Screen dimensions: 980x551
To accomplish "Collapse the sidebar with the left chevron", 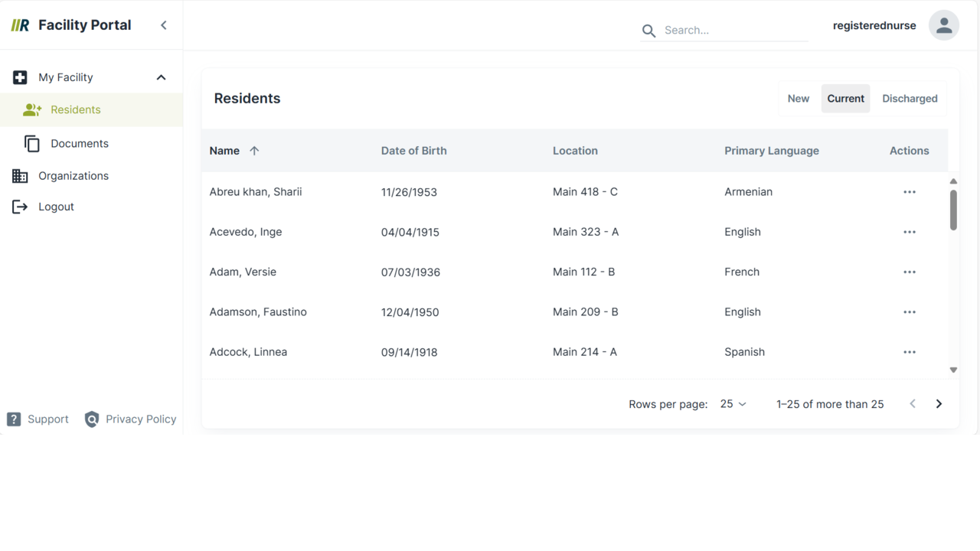I will point(164,25).
